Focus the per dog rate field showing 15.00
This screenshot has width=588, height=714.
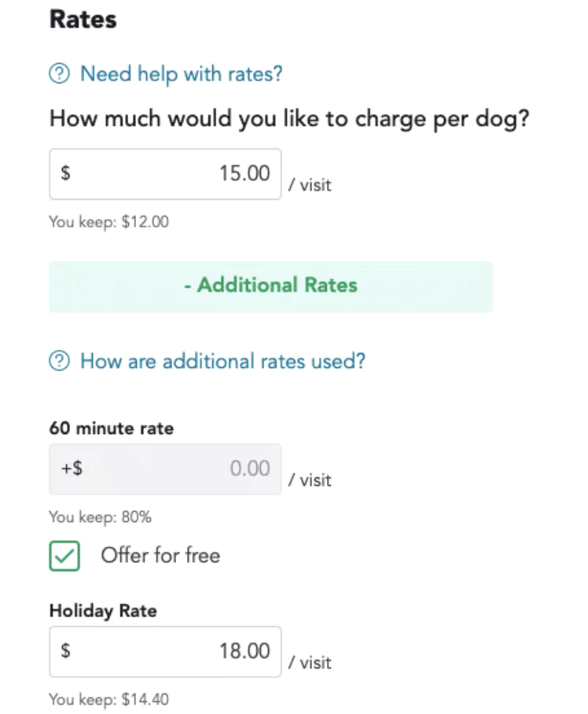(165, 174)
